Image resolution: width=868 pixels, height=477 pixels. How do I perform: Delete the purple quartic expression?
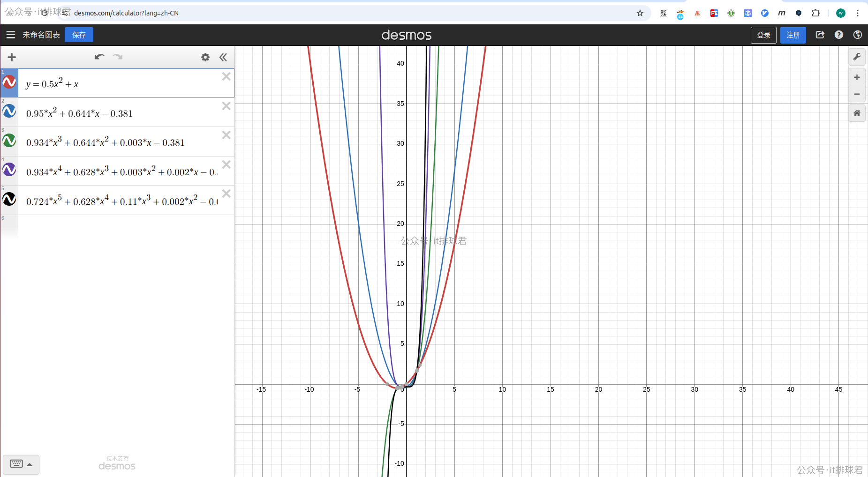click(226, 164)
